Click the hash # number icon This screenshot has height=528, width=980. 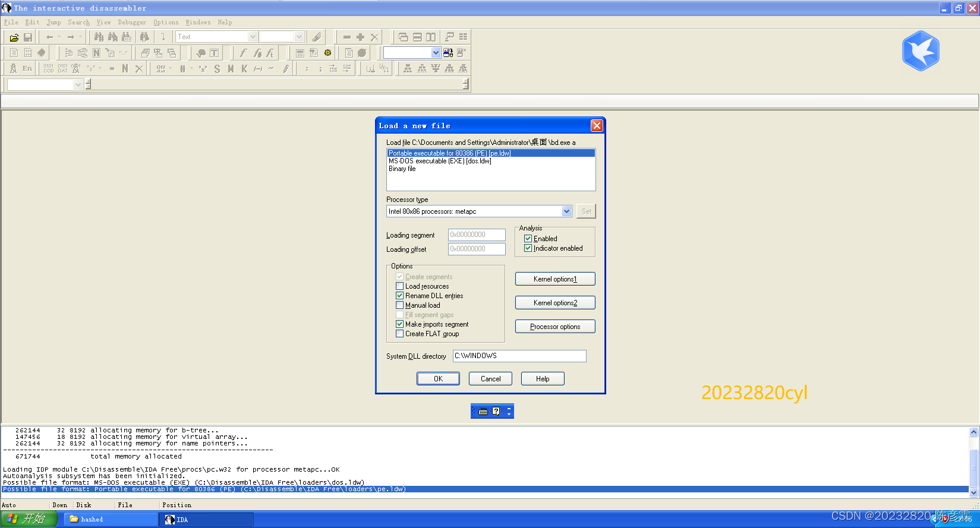point(182,69)
